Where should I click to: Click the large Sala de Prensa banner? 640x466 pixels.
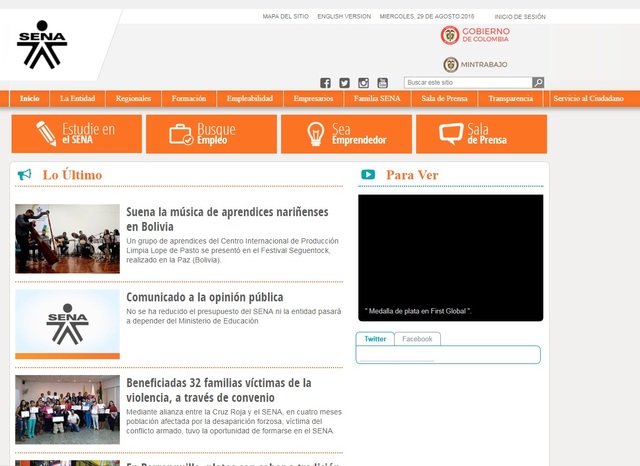[482, 134]
